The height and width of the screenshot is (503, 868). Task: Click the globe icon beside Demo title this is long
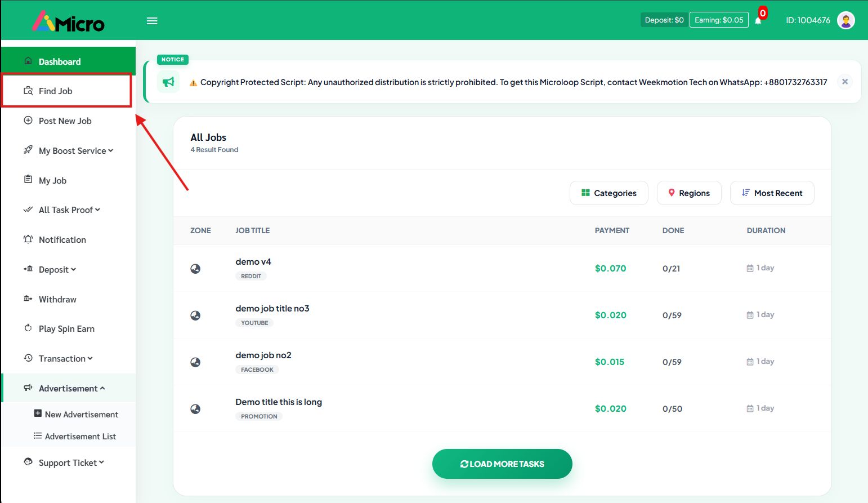click(x=195, y=409)
